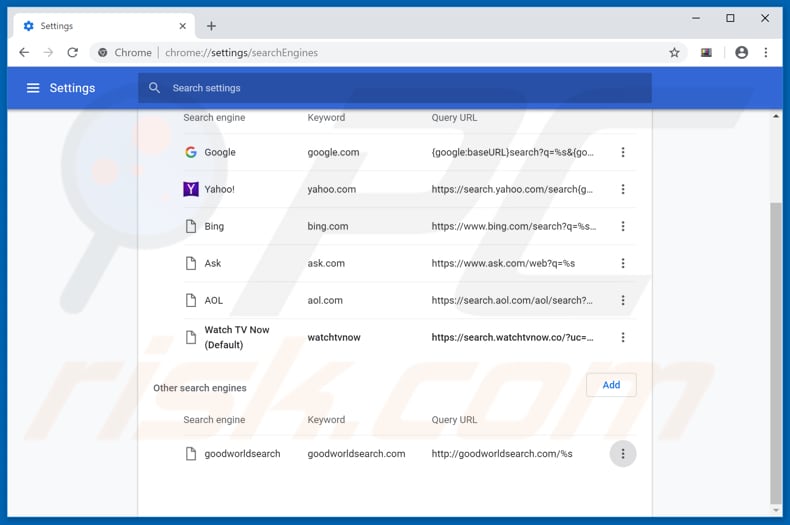Image resolution: width=790 pixels, height=525 pixels.
Task: Open Chrome's three-dot menu
Action: [766, 52]
